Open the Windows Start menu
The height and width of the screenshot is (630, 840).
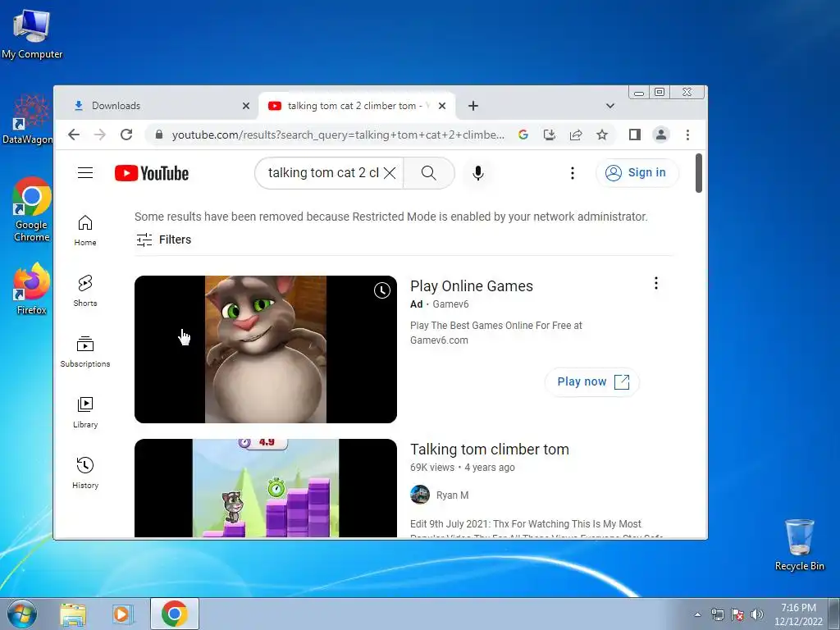click(x=22, y=614)
